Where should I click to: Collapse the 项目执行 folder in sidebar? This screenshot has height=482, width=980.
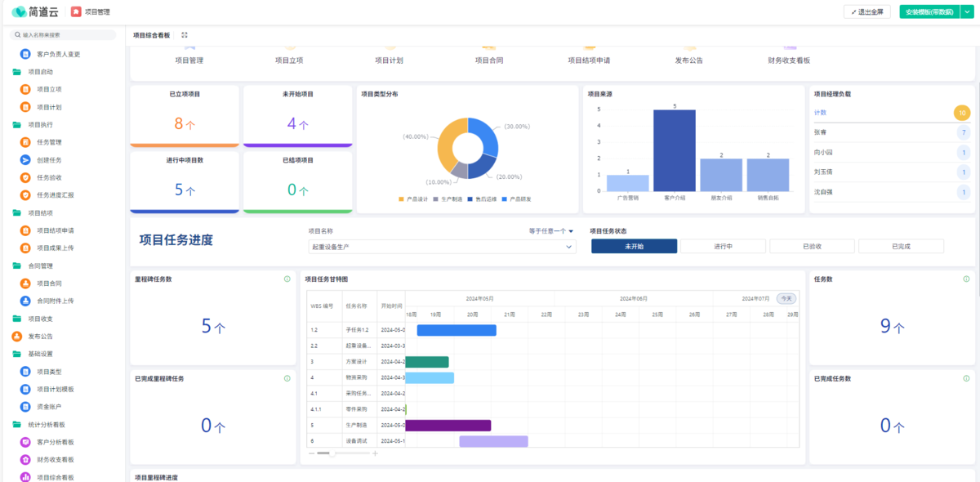(x=17, y=124)
